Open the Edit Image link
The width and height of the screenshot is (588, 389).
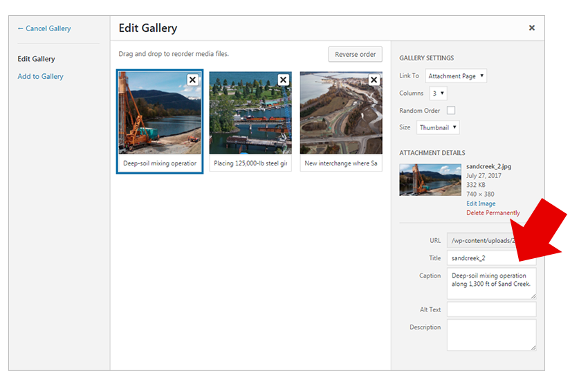click(481, 203)
